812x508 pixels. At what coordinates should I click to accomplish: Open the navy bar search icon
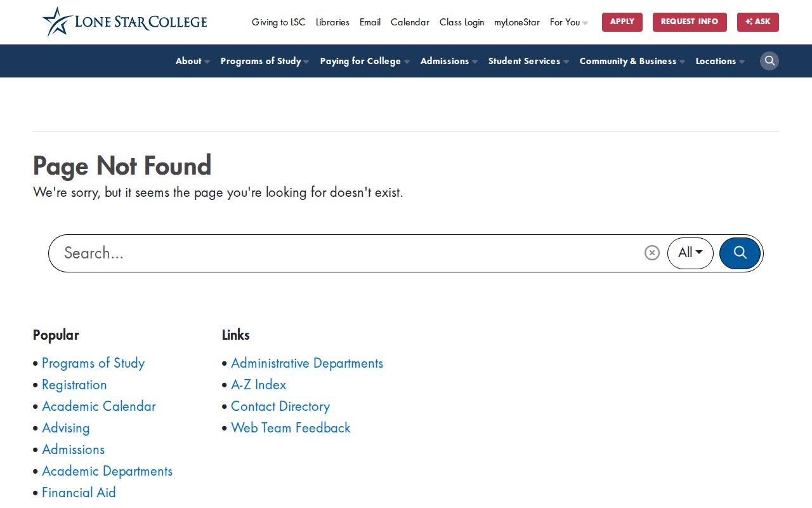coord(769,61)
